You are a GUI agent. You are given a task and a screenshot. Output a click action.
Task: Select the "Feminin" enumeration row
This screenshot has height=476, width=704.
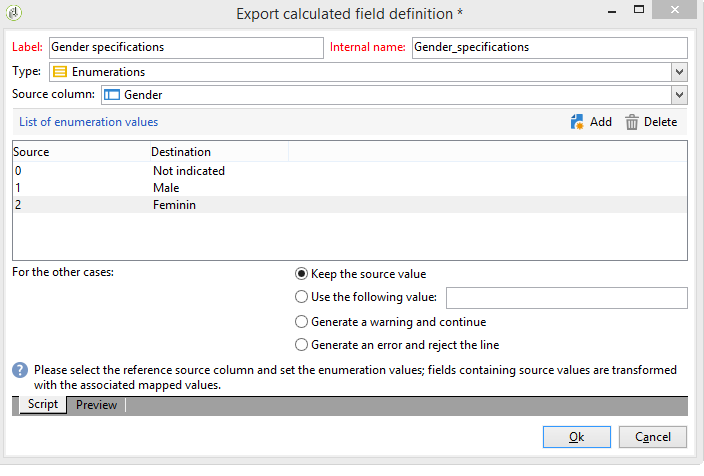tap(175, 204)
